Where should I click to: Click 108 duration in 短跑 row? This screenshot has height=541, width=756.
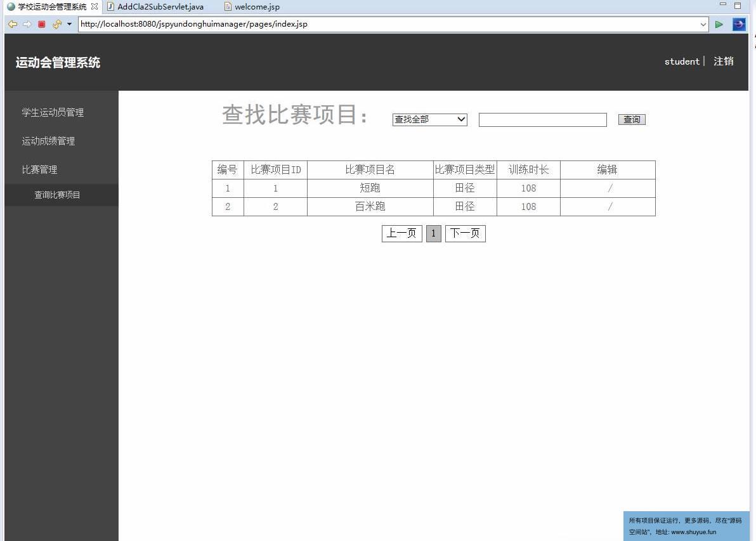[528, 188]
